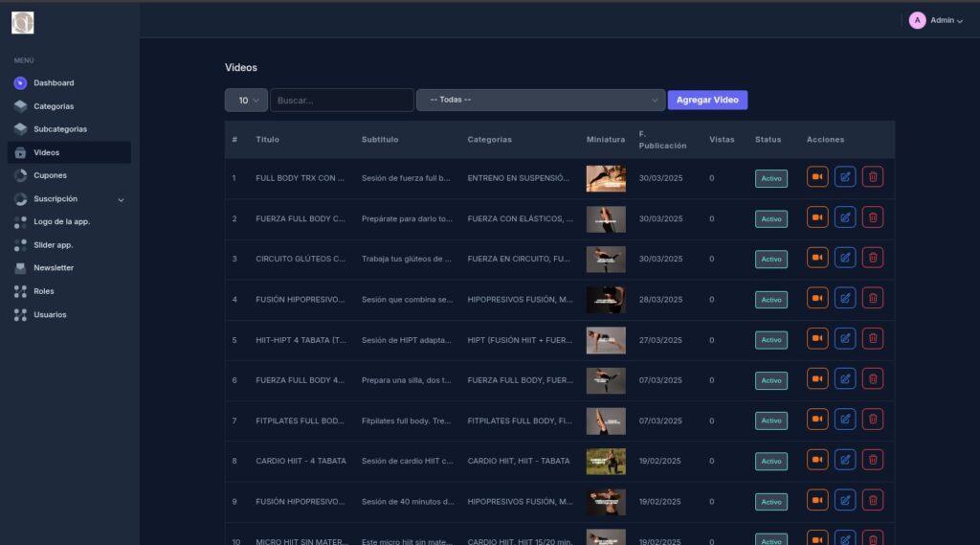
Task: Open video icon for FULL BODY TRX row
Action: pyautogui.click(x=817, y=177)
